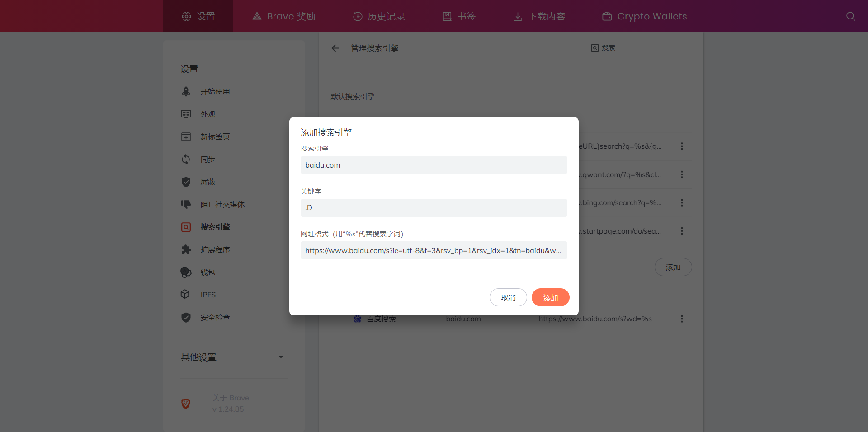Click the search icon beside 搜索 field
868x432 pixels.
pyautogui.click(x=595, y=48)
